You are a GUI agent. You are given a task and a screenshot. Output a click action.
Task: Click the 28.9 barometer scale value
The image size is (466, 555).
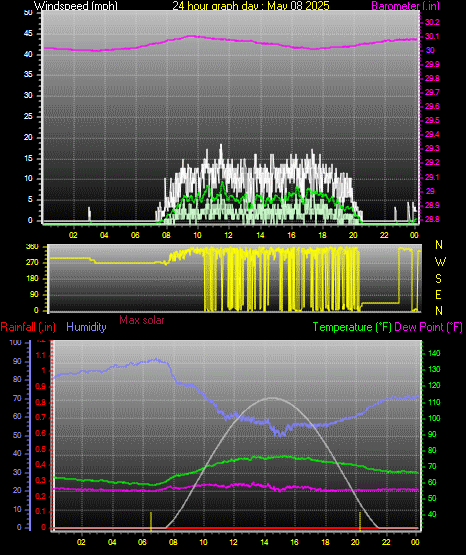click(x=432, y=205)
